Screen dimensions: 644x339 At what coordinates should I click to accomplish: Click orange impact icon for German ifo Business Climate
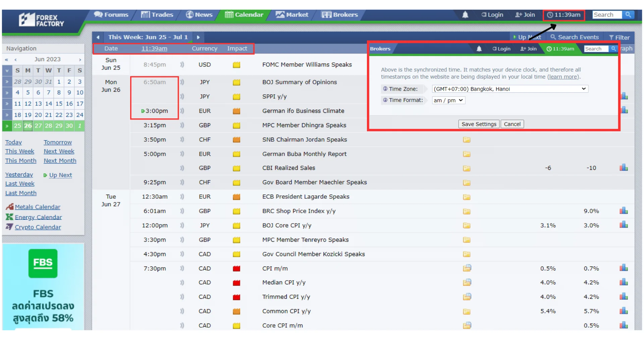pyautogui.click(x=236, y=111)
